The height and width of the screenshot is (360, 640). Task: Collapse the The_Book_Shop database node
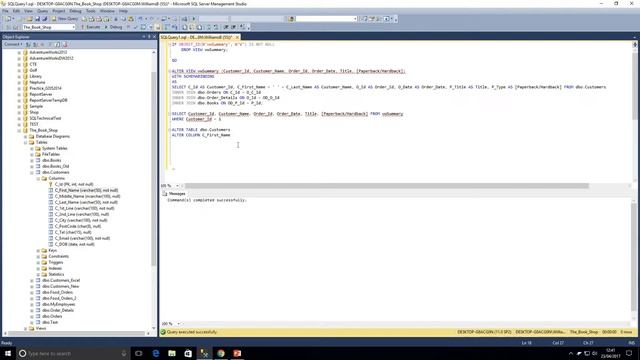(19, 130)
